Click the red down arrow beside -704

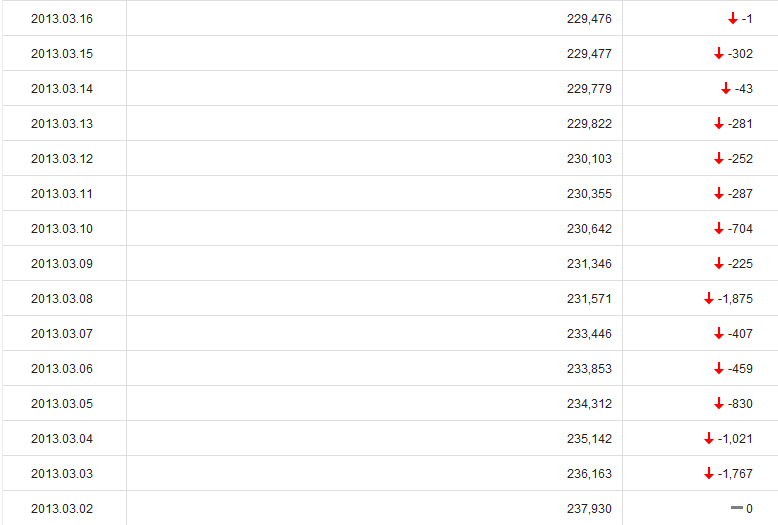(x=718, y=229)
